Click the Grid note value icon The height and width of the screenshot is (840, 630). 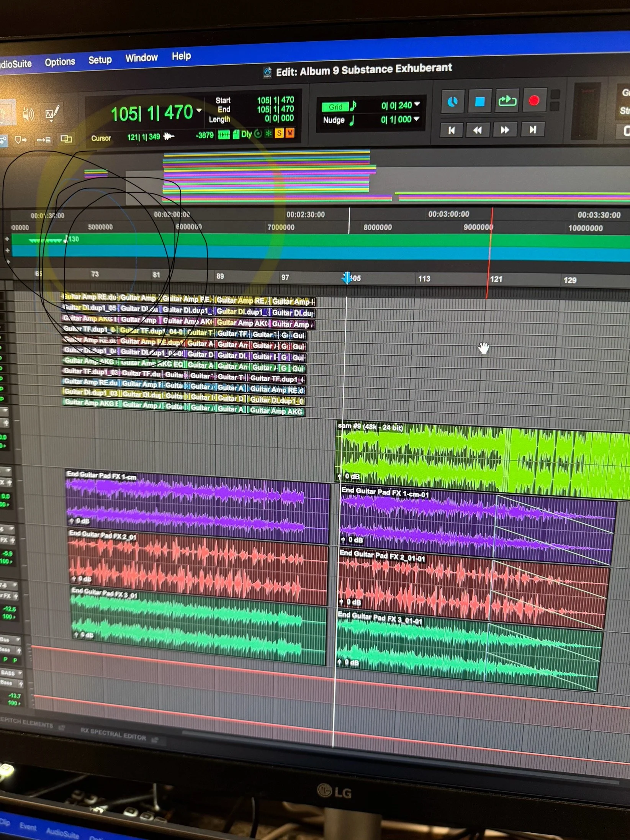(x=353, y=106)
